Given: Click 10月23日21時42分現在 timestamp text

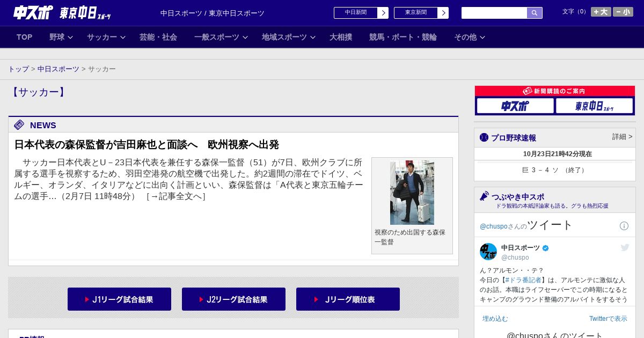Looking at the screenshot, I should click(x=558, y=154).
